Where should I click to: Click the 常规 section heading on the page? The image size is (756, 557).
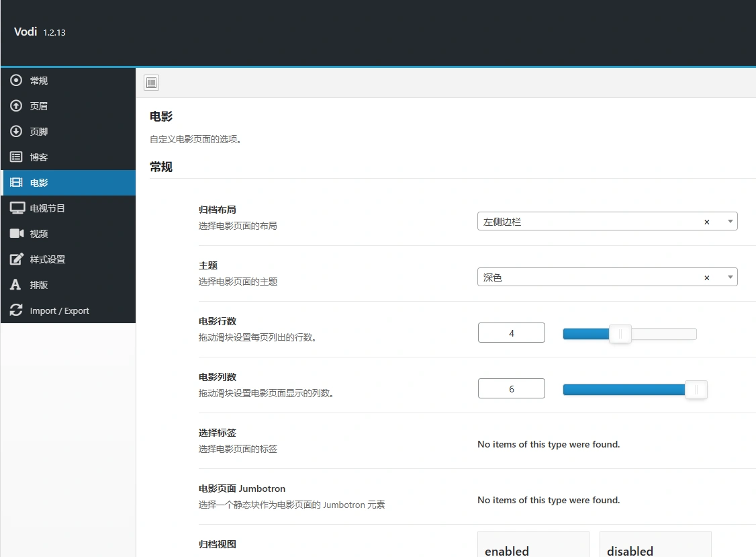[x=160, y=167]
